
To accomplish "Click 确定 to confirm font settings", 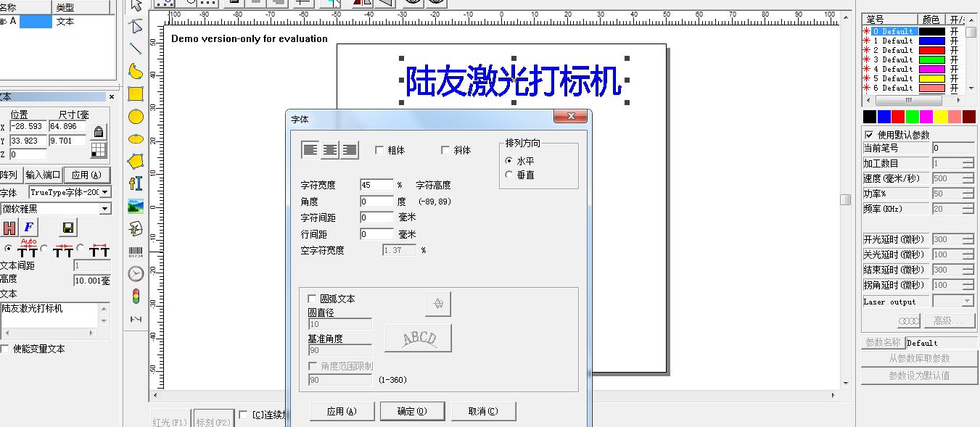I will tap(412, 411).
